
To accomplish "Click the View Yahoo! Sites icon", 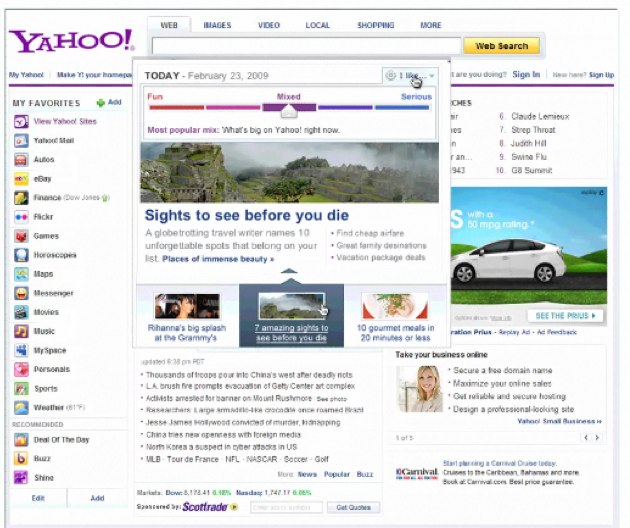I will tap(21, 121).
